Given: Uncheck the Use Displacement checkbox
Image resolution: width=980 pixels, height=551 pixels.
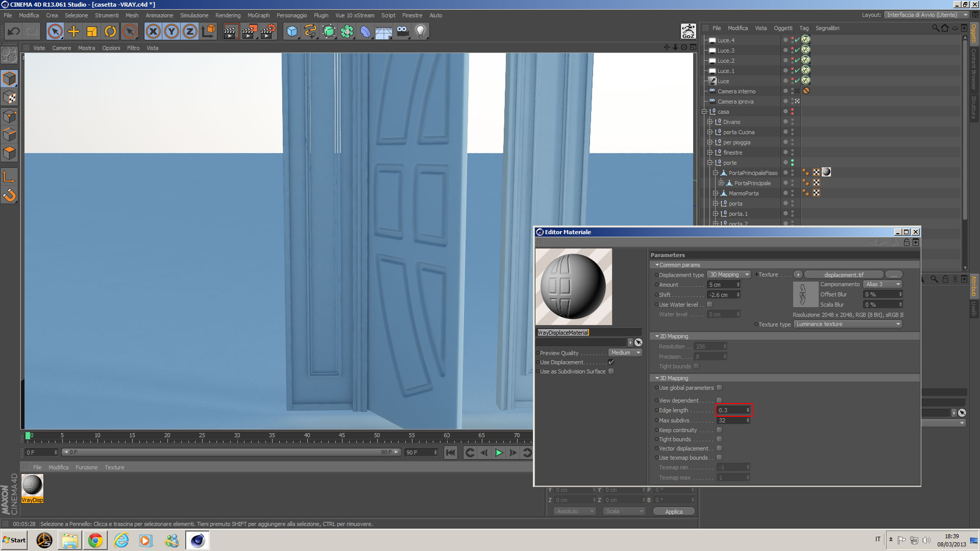Looking at the screenshot, I should click(611, 362).
